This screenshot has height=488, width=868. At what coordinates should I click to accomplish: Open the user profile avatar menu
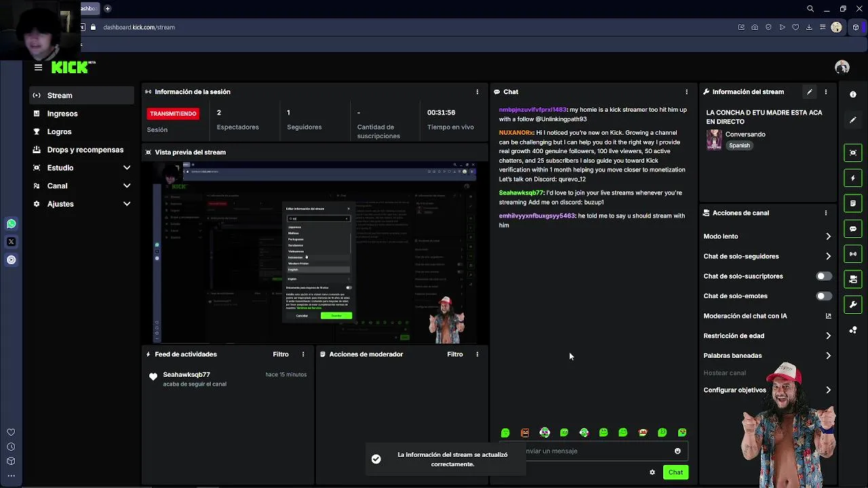[842, 67]
